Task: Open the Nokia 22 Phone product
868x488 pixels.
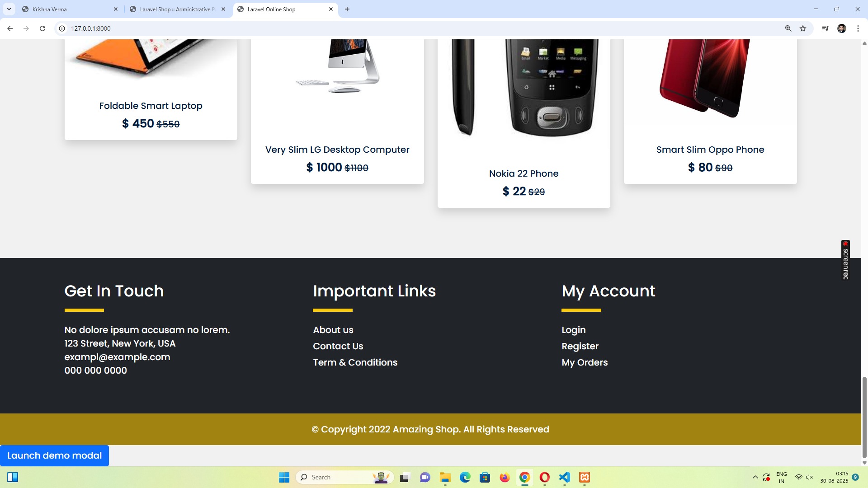Action: [x=524, y=174]
